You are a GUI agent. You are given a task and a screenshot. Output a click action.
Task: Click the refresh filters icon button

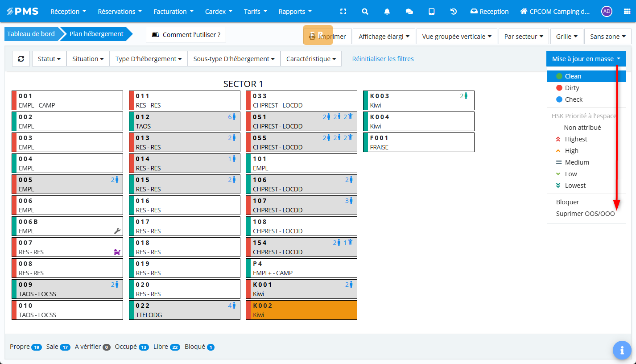(x=21, y=59)
